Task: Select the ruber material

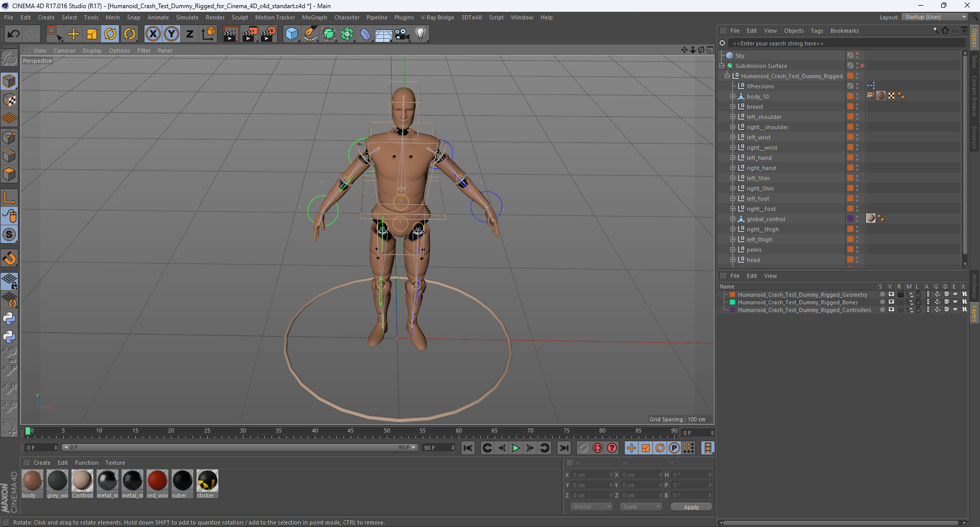Action: (x=182, y=484)
